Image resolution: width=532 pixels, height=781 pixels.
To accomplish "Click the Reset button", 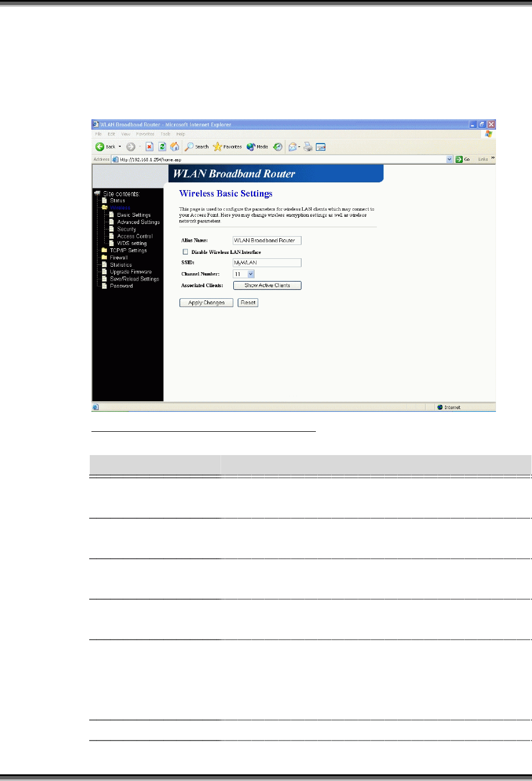I will click(x=248, y=303).
